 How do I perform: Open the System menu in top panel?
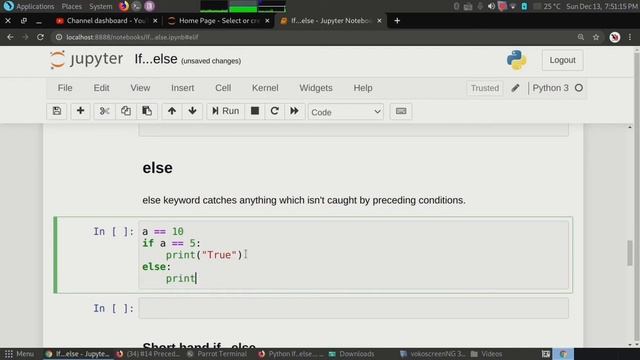click(100, 6)
